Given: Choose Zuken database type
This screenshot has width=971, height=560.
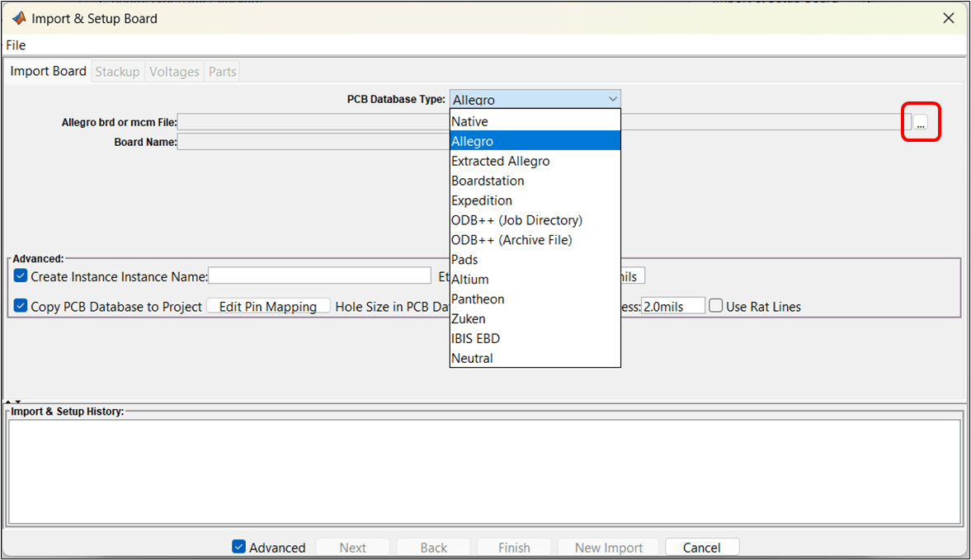Looking at the screenshot, I should pyautogui.click(x=535, y=319).
